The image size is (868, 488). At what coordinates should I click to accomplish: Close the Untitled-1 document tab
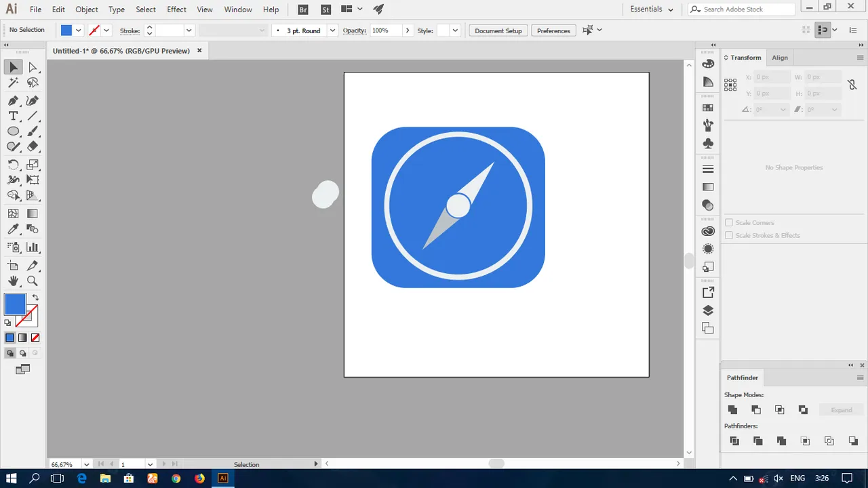[x=199, y=51]
